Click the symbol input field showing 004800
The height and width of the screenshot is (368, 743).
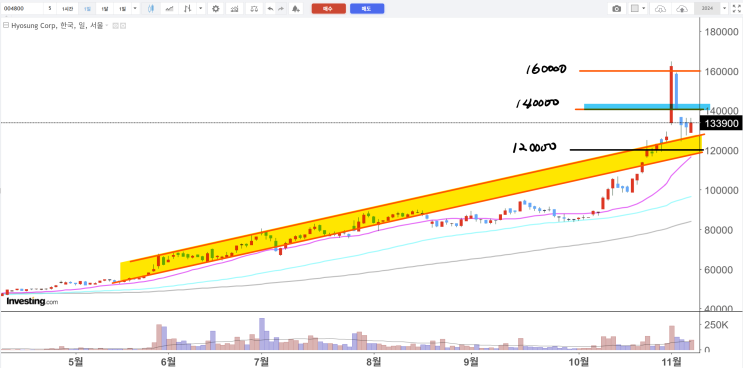click(22, 9)
